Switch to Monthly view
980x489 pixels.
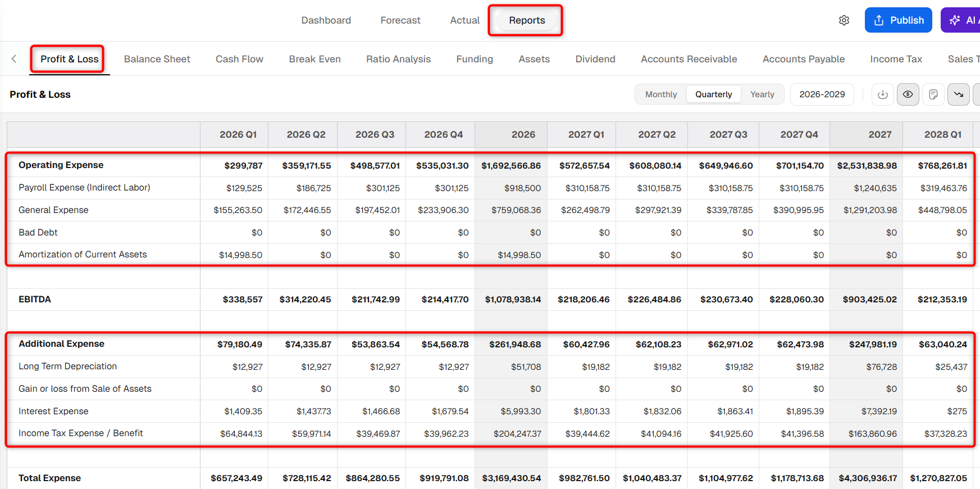[x=661, y=94]
